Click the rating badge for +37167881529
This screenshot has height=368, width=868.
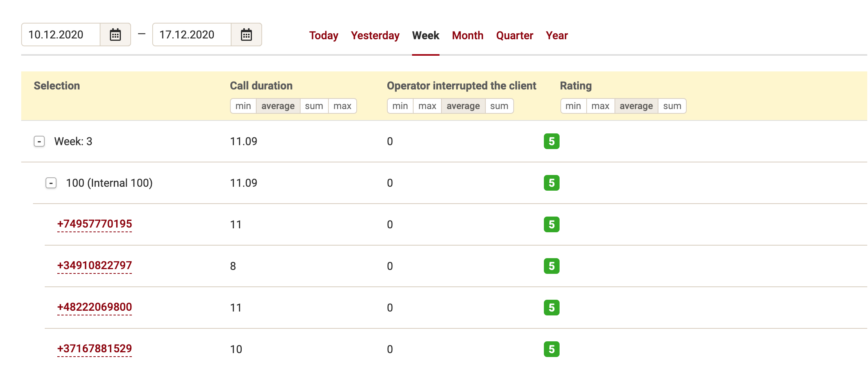click(x=551, y=349)
